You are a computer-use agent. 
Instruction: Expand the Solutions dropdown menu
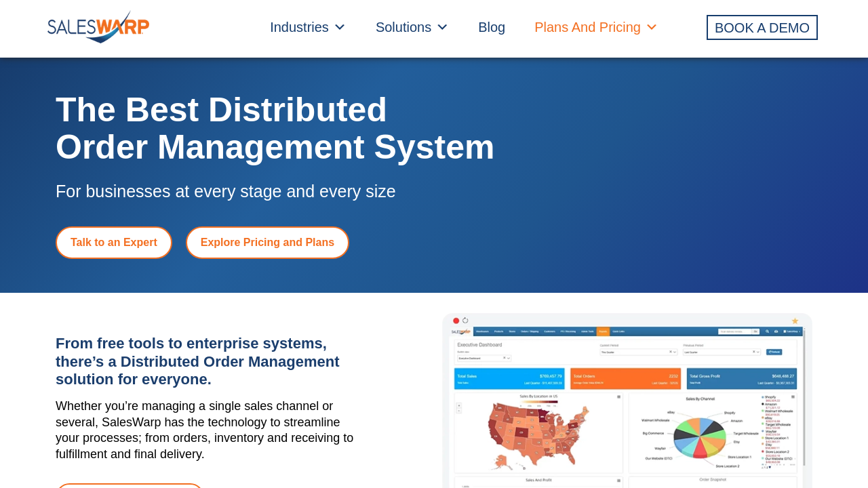(x=412, y=27)
